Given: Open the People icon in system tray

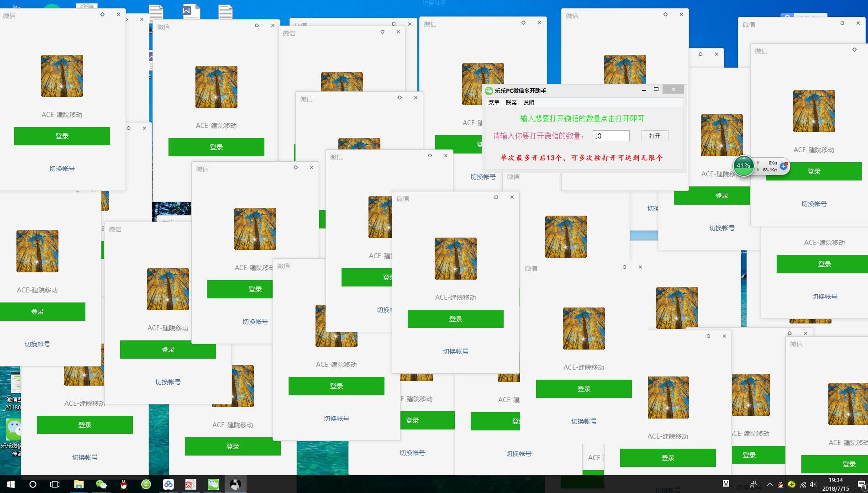Looking at the screenshot, I should coord(753,484).
